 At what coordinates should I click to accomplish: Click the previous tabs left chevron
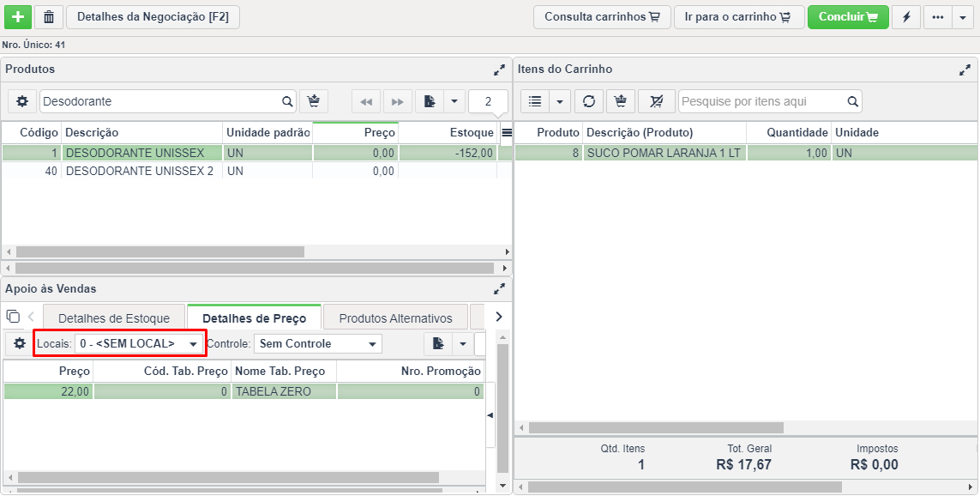[31, 317]
